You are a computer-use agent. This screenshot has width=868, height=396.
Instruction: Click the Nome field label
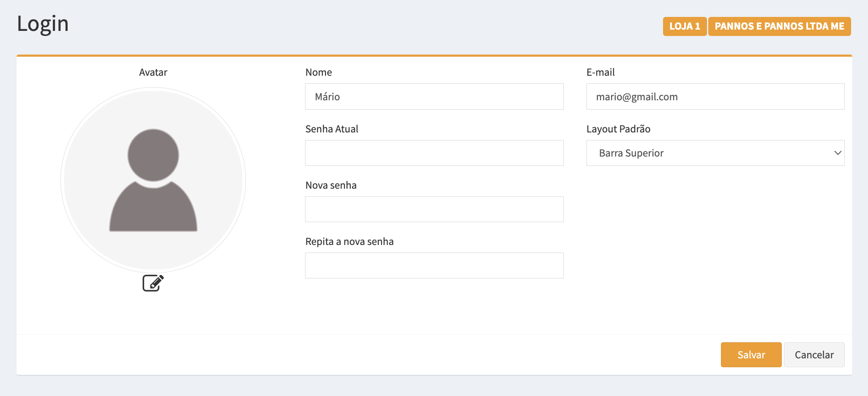coord(319,72)
